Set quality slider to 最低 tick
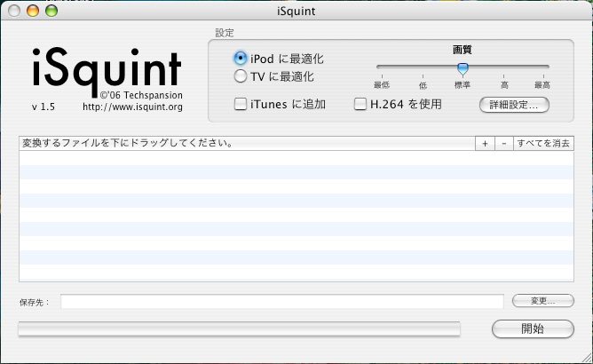The width and height of the screenshot is (593, 364). (382, 77)
